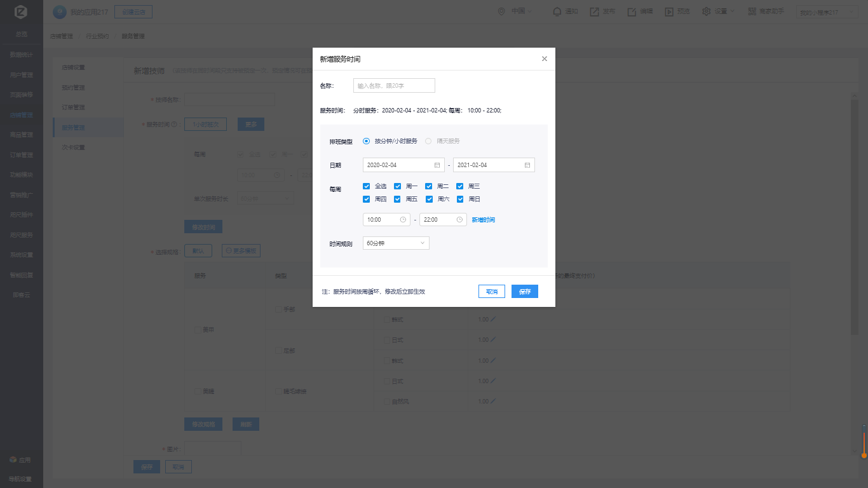This screenshot has width=868, height=488.
Task: Click the location pin icon
Action: (x=501, y=11)
